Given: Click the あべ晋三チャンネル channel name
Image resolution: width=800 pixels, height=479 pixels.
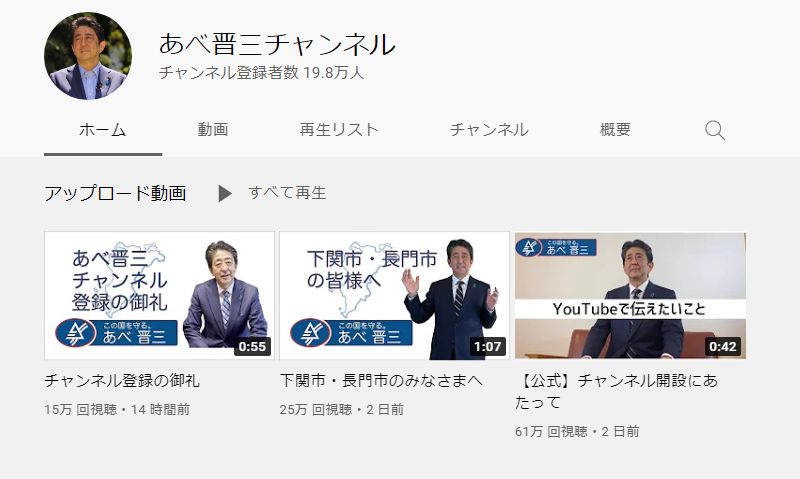Looking at the screenshot, I should tap(277, 44).
